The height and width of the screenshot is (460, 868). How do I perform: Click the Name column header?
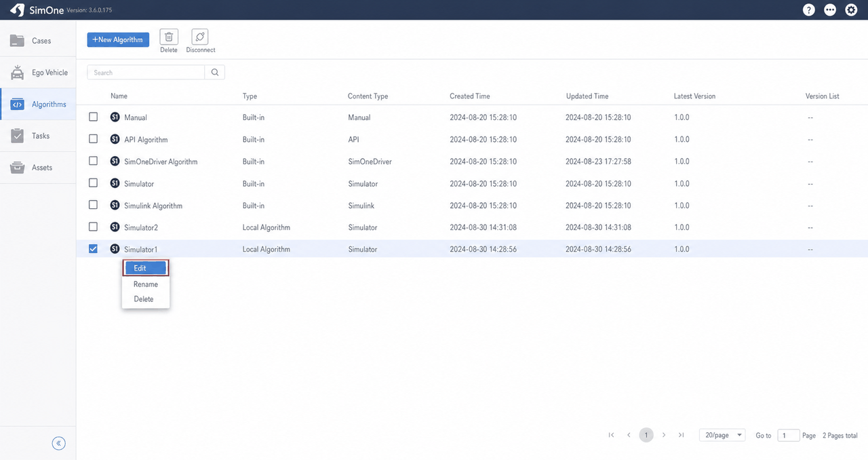pos(119,96)
